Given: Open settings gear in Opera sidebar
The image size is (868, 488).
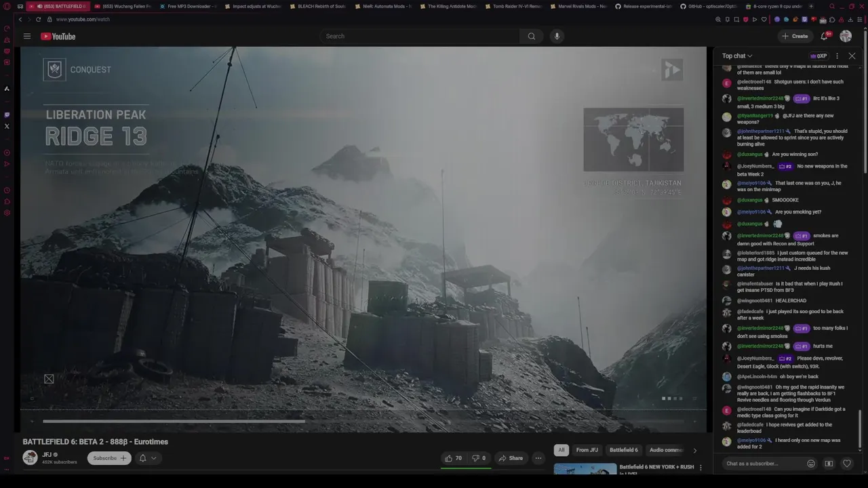Looking at the screenshot, I should [7, 213].
